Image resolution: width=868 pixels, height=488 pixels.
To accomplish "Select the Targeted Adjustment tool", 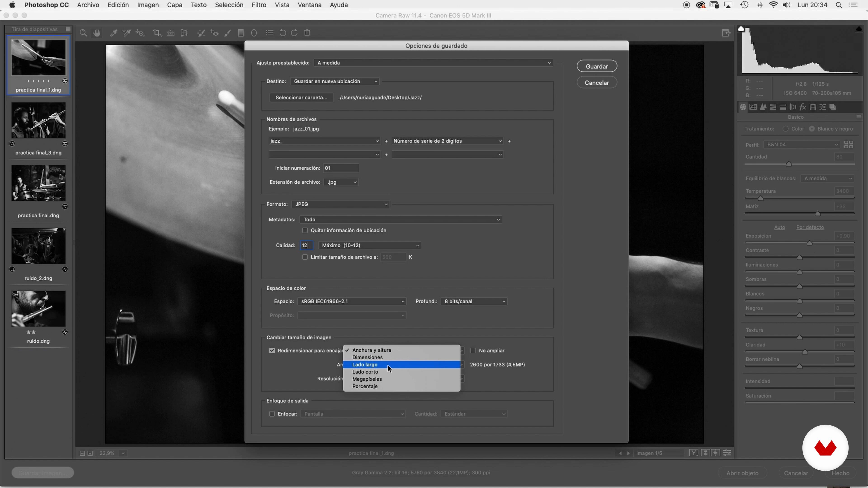I will click(x=140, y=33).
